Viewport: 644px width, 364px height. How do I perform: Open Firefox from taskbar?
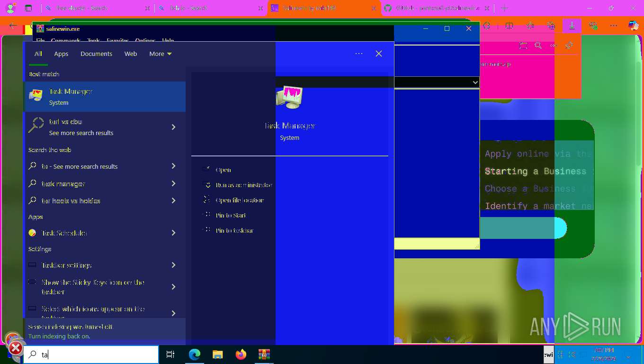coord(241,355)
